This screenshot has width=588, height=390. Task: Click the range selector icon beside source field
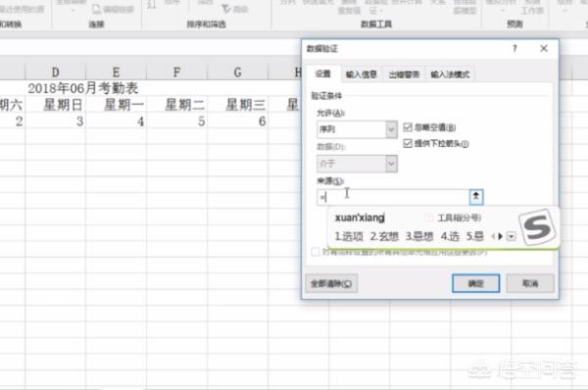click(476, 197)
